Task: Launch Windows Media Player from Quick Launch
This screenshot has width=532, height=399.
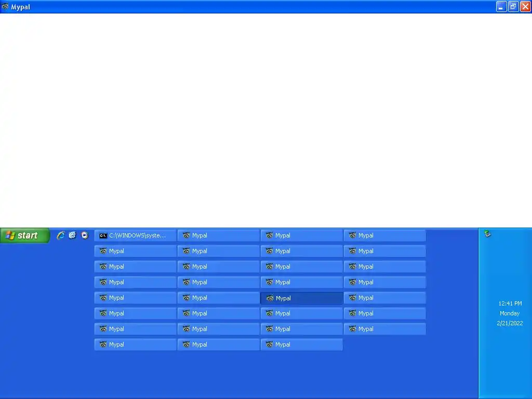Action: point(85,235)
